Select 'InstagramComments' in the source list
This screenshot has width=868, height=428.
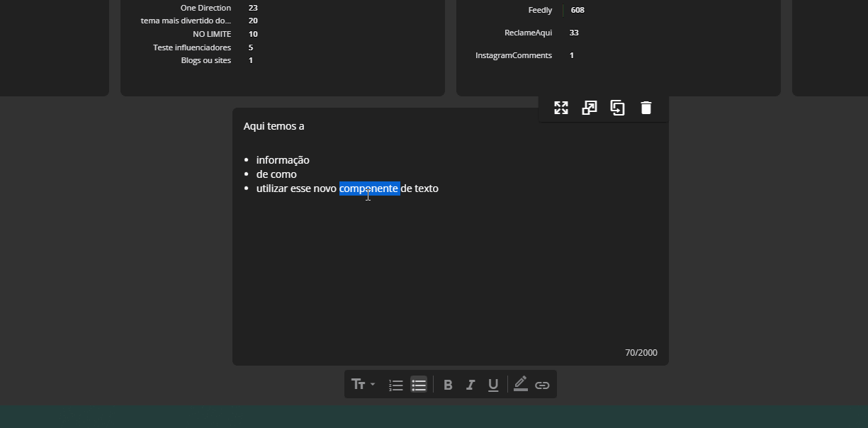(x=513, y=55)
